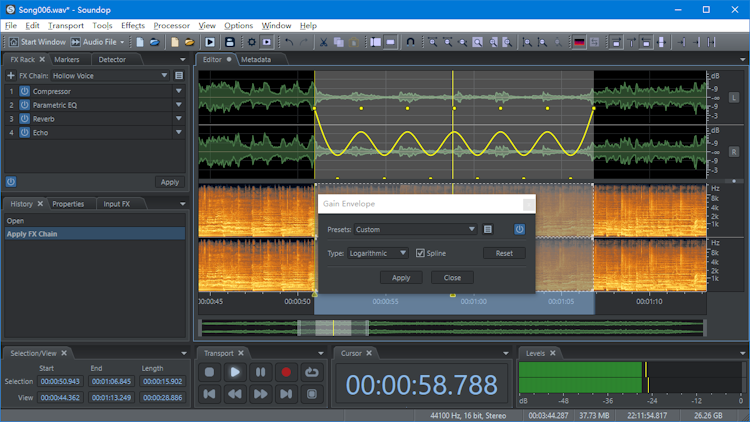
Task: Open preset list icon beside Presets dropdown
Action: click(488, 229)
